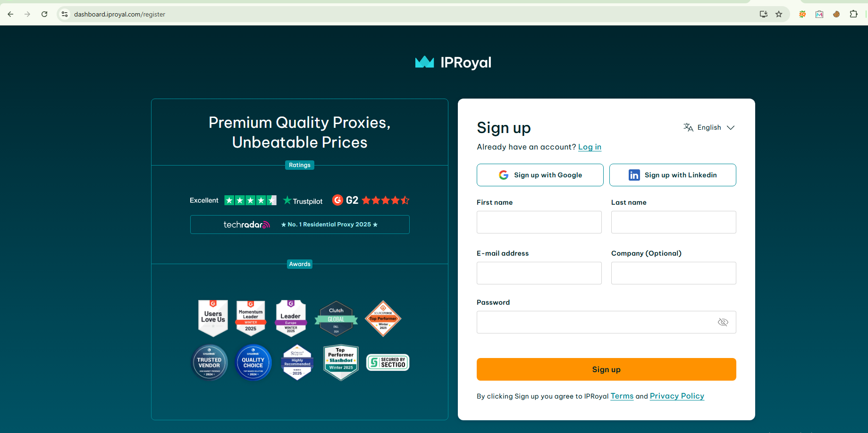This screenshot has height=433, width=868.
Task: Focus the Last name input
Action: click(x=674, y=222)
